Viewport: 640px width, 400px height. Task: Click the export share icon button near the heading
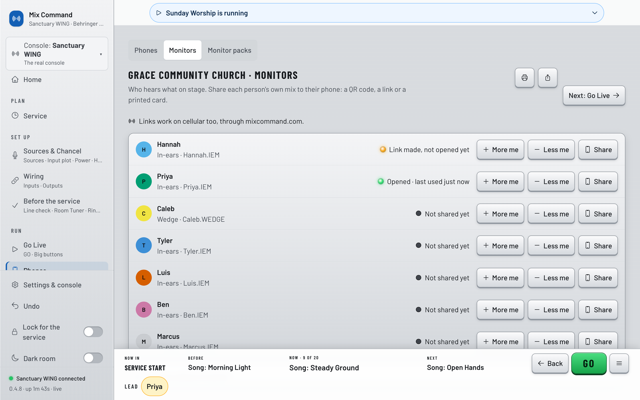click(547, 78)
